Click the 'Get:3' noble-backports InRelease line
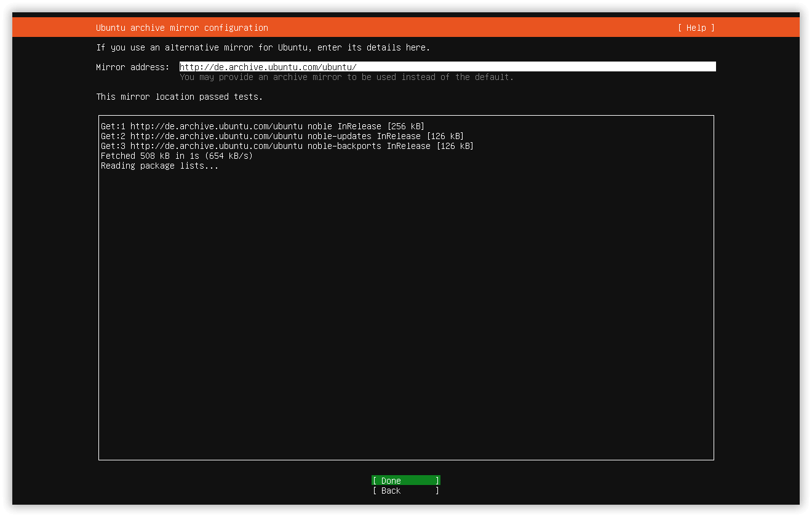Viewport: 812px width, 517px height. point(287,146)
